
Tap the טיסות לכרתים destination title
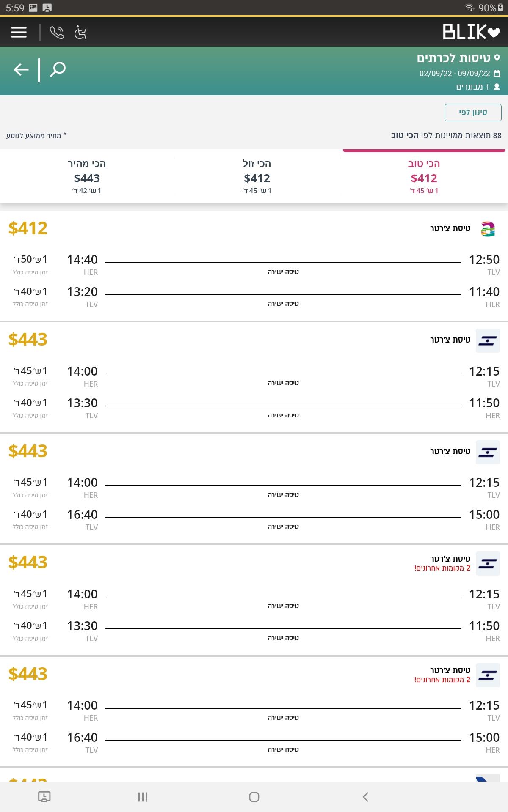click(x=453, y=58)
